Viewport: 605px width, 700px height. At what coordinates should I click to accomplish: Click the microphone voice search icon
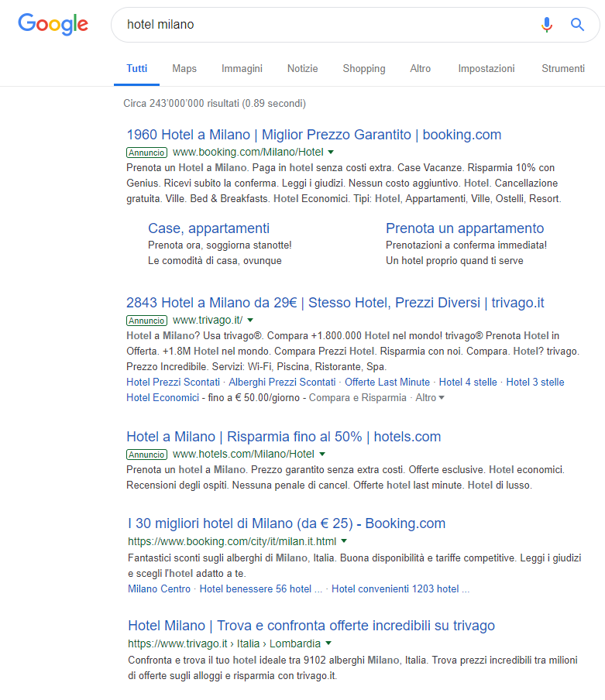(547, 25)
